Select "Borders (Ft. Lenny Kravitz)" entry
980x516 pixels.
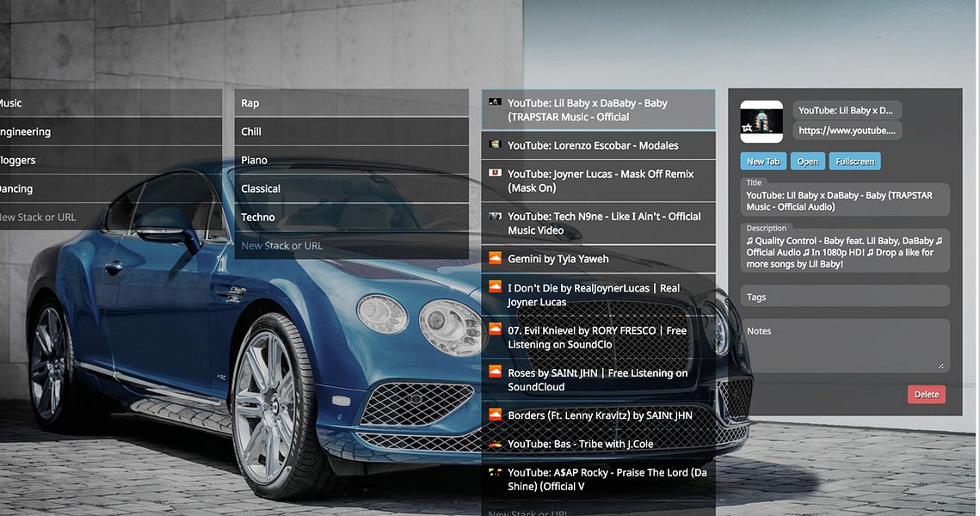pyautogui.click(x=598, y=415)
